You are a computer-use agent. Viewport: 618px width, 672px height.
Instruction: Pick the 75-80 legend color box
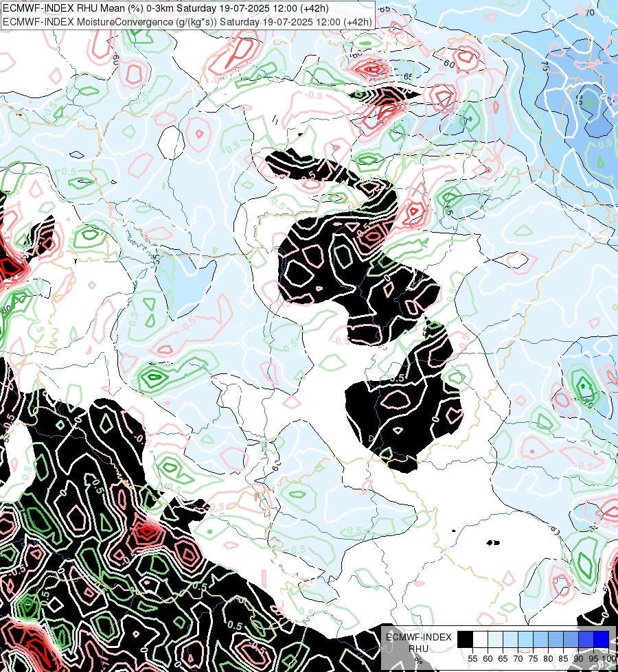pyautogui.click(x=541, y=639)
